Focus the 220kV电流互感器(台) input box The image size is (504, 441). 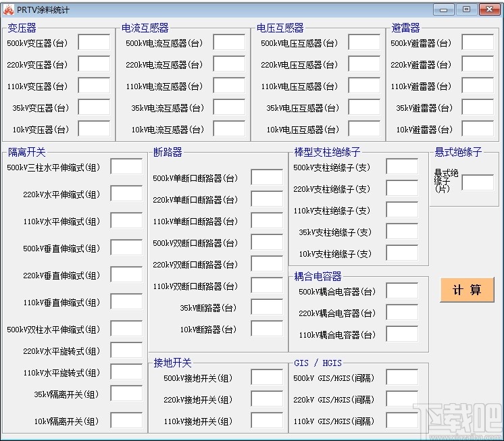coord(229,64)
